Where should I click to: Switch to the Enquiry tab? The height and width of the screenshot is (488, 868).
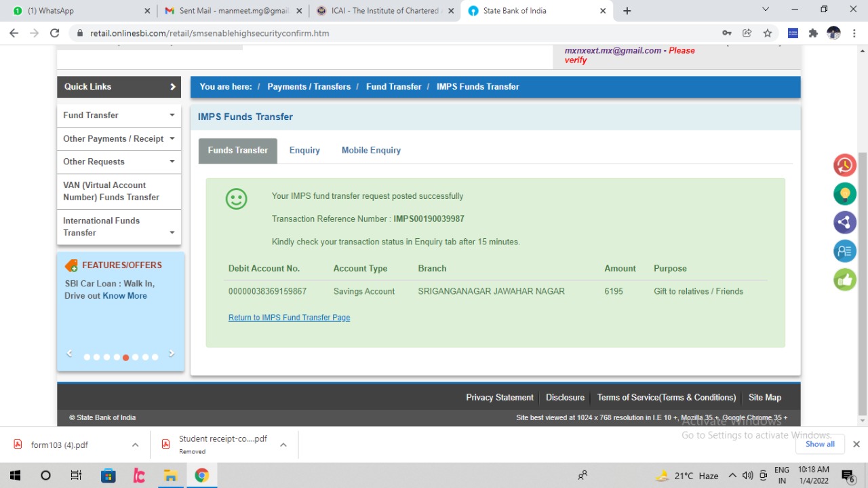[304, 150]
